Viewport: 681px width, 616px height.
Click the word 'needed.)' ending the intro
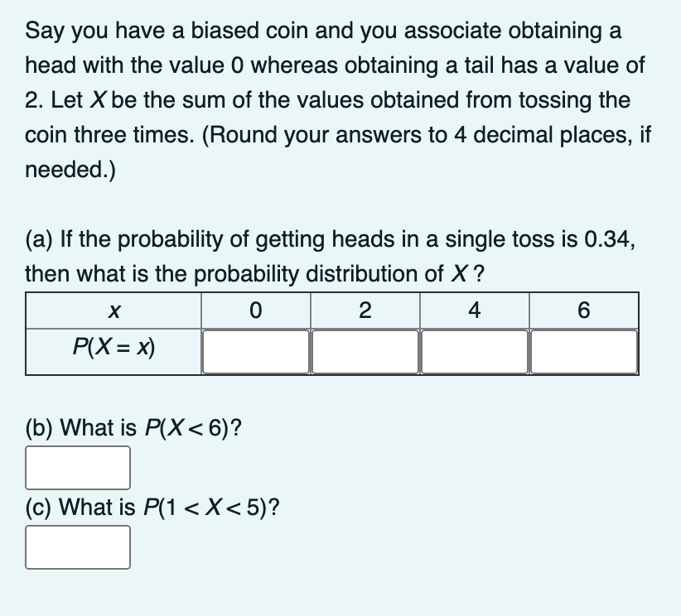coord(70,169)
